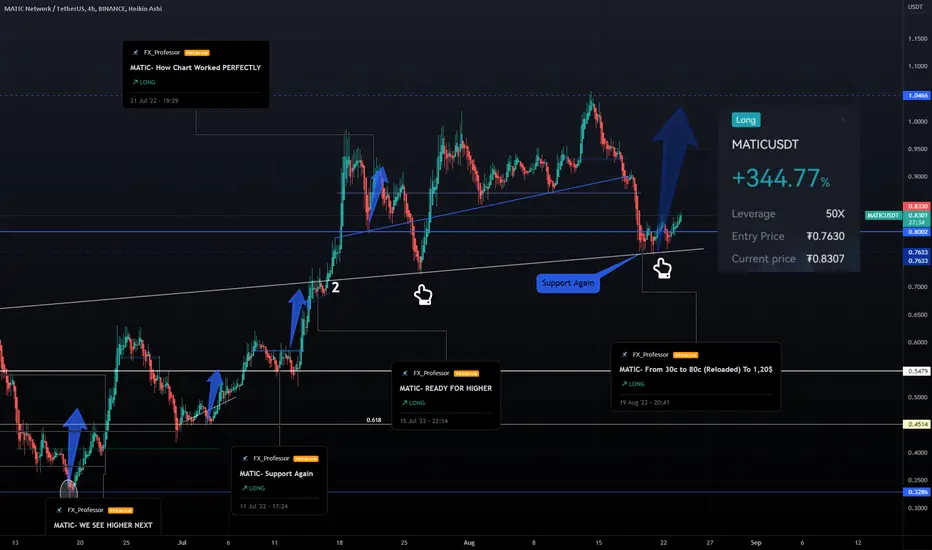Click the Premium badge in 'Support Again' idea card
The image size is (932, 550).
click(x=306, y=459)
